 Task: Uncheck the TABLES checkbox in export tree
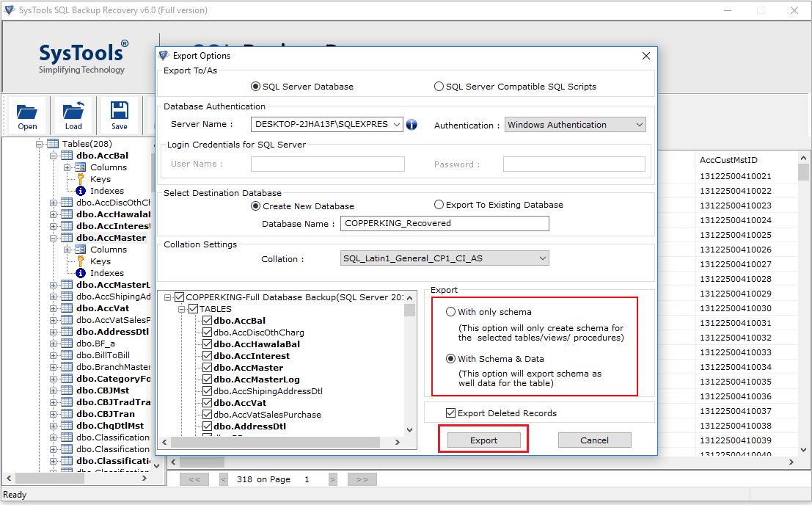click(x=193, y=309)
